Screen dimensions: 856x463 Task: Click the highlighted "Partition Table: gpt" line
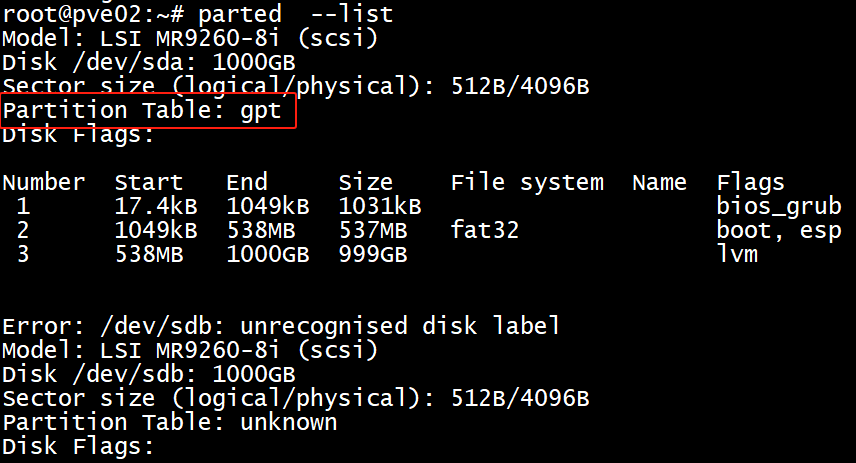tap(142, 110)
